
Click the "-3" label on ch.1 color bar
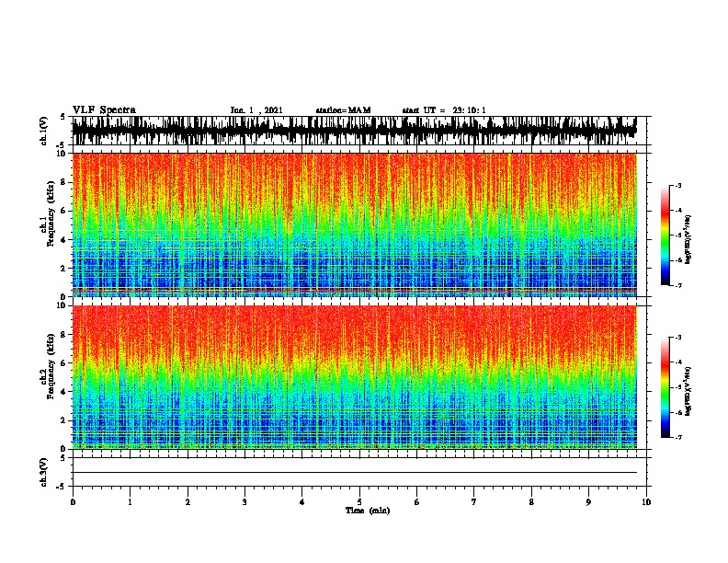(677, 186)
